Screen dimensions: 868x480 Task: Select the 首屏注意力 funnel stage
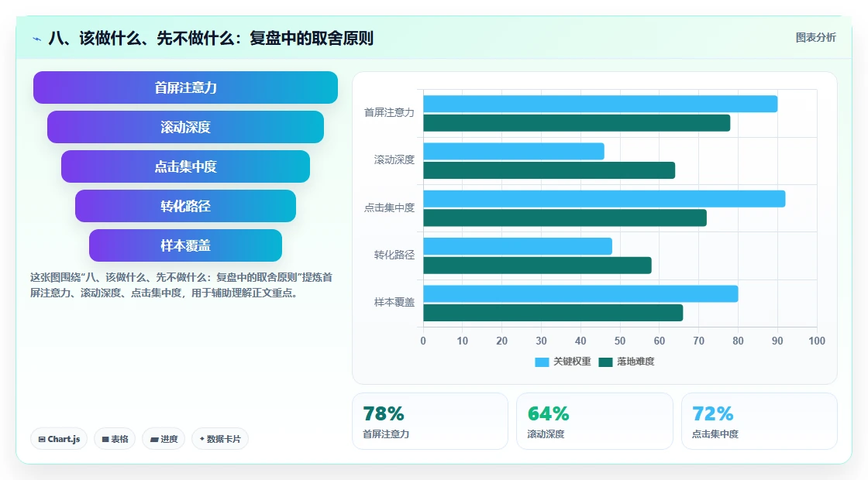(x=185, y=87)
